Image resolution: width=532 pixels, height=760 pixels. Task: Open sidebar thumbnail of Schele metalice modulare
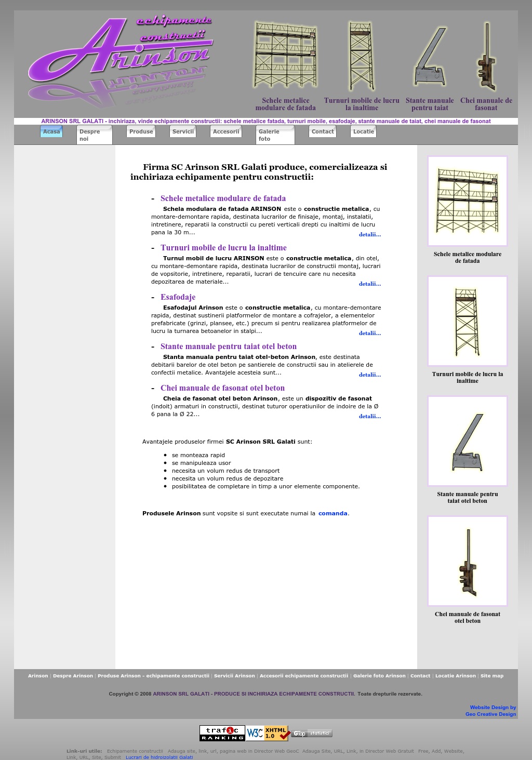(468, 201)
